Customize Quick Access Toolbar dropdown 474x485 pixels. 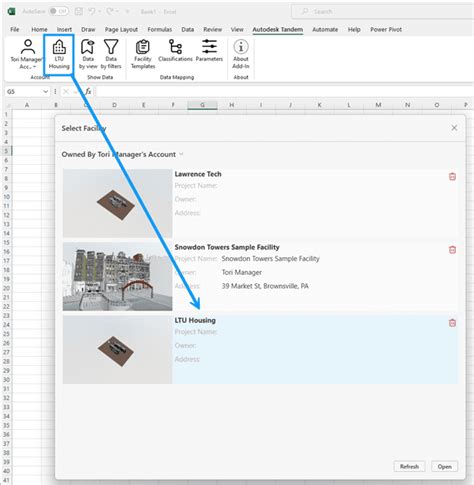(127, 12)
